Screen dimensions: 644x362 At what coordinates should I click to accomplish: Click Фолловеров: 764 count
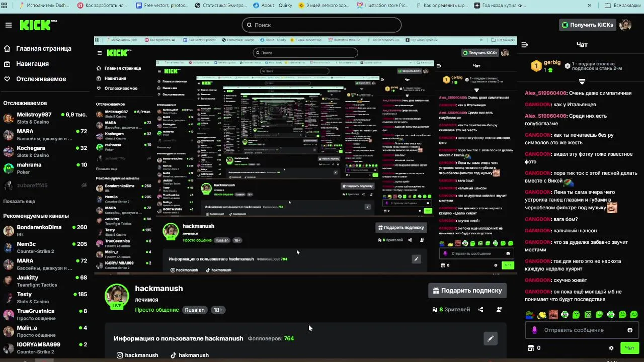tap(271, 338)
